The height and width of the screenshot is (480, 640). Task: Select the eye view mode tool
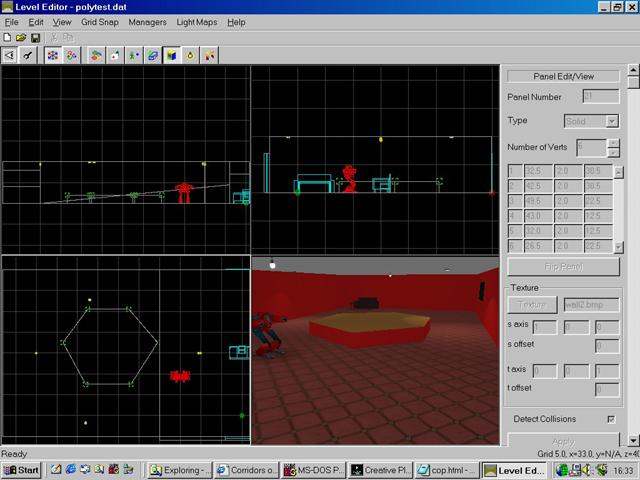point(9,55)
